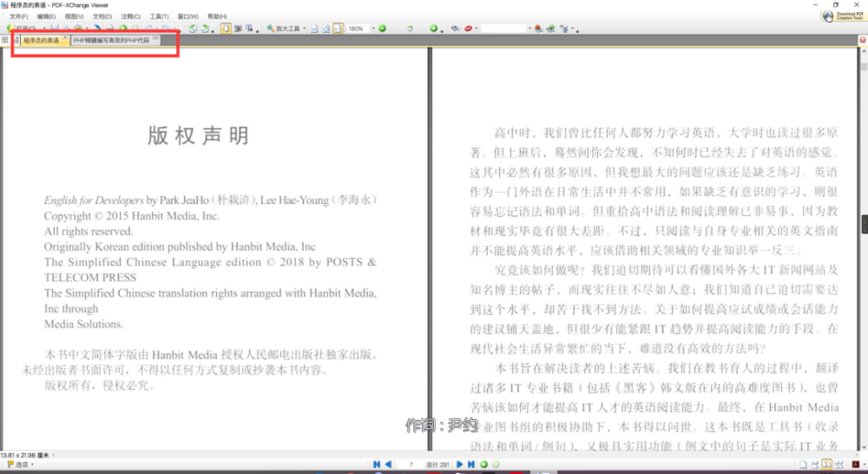Select facing pages layout

pyautogui.click(x=826, y=464)
